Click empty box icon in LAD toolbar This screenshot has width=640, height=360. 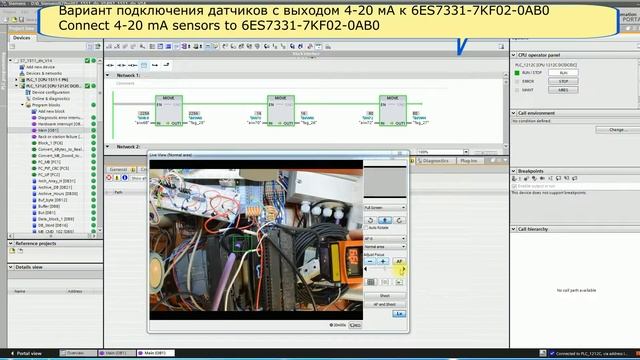coord(144,65)
